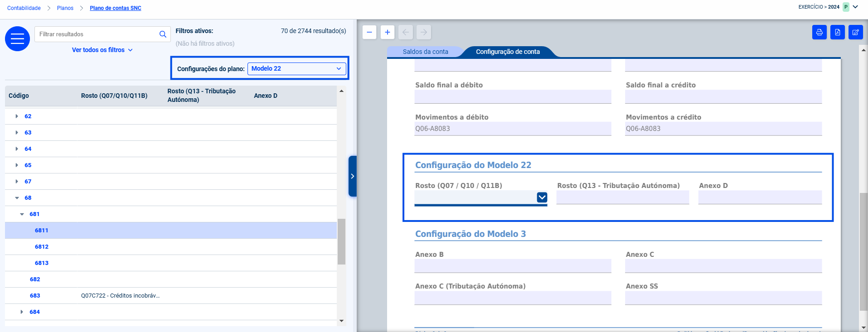Export with the PDF document icon
This screenshot has height=332, width=868.
[838, 32]
